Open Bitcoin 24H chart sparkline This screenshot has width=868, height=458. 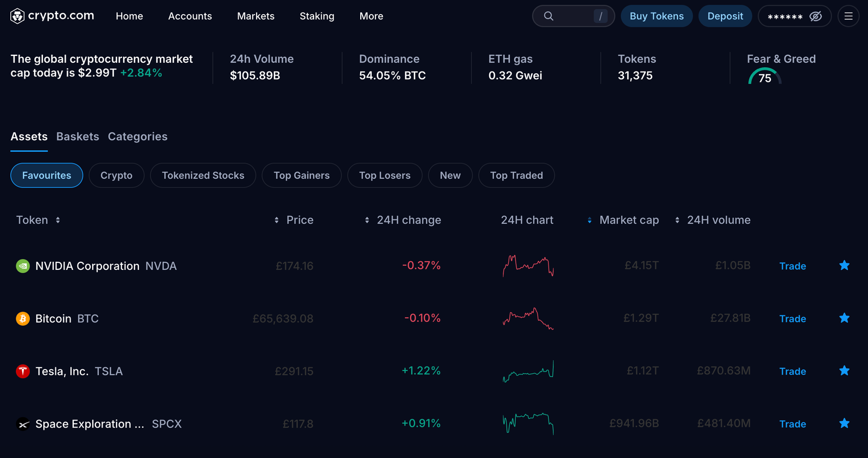click(x=528, y=318)
